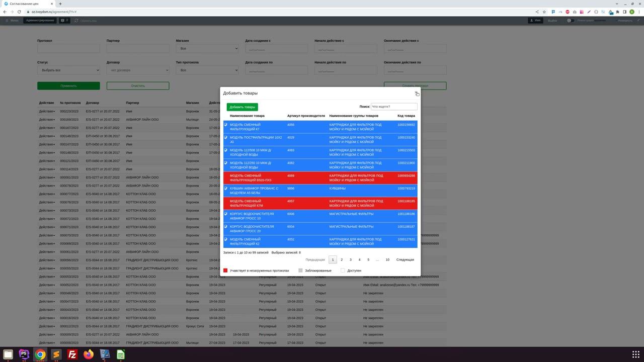Open new browser tab
Viewport: 644px width, 362px height.
[x=60, y=4]
